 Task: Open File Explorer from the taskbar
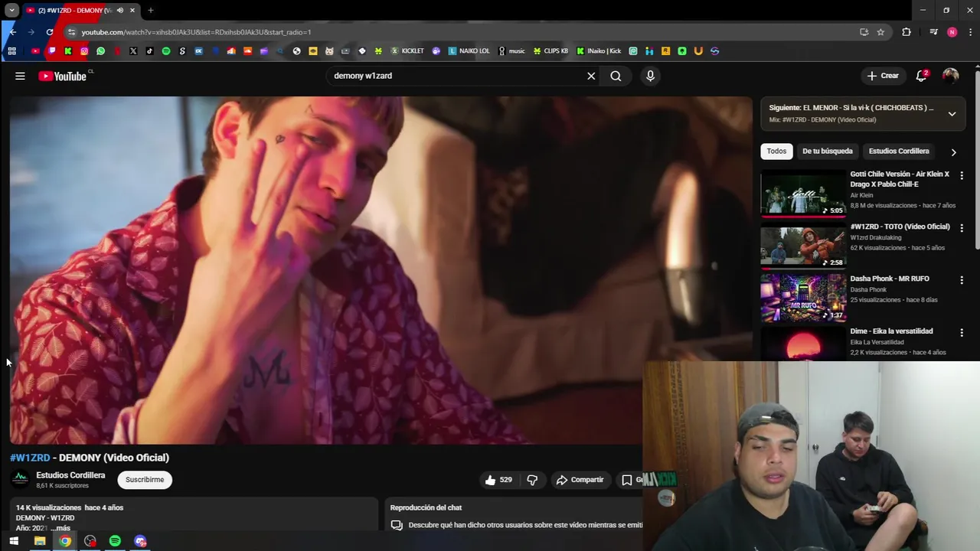pyautogui.click(x=40, y=541)
